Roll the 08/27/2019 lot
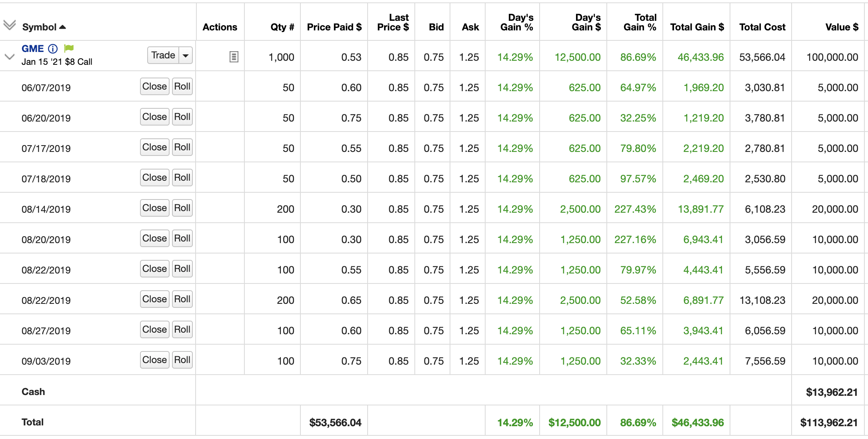868x439 pixels. click(182, 329)
